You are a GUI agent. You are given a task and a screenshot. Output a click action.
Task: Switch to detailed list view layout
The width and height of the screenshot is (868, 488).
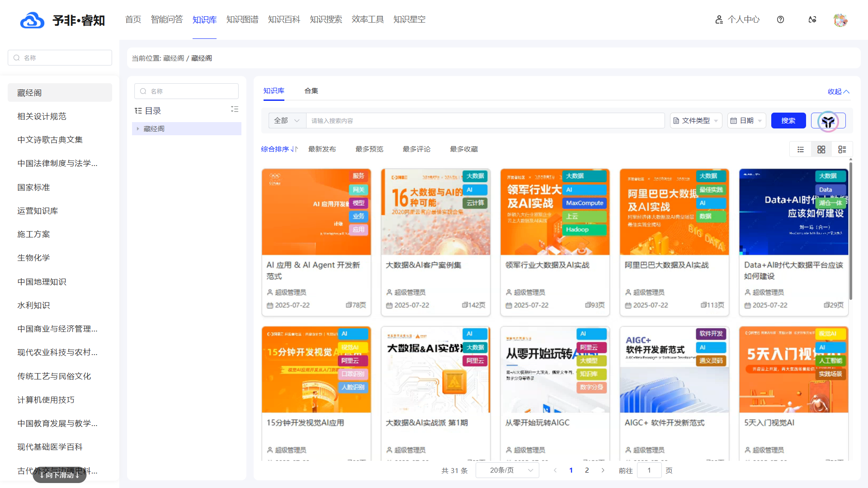point(842,149)
